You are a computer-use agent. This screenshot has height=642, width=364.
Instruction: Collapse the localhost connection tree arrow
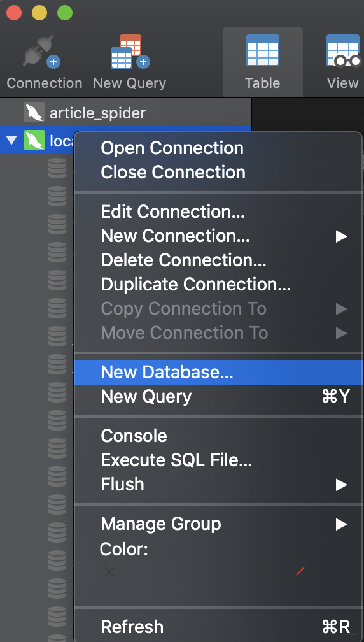[11, 141]
